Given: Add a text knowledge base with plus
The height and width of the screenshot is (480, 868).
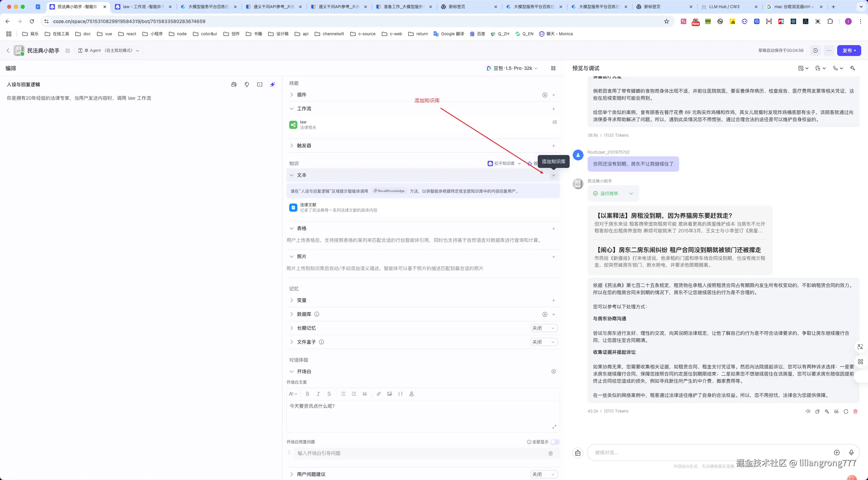Looking at the screenshot, I should (554, 175).
